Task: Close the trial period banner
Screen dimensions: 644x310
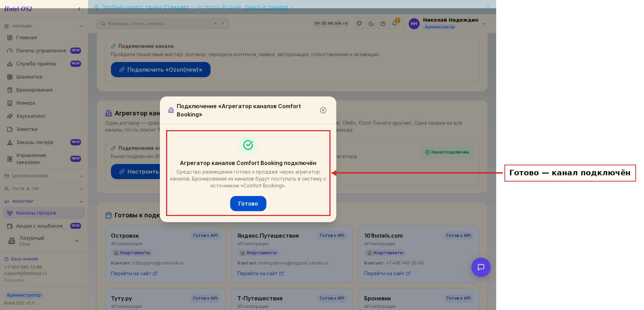Action: tap(488, 7)
